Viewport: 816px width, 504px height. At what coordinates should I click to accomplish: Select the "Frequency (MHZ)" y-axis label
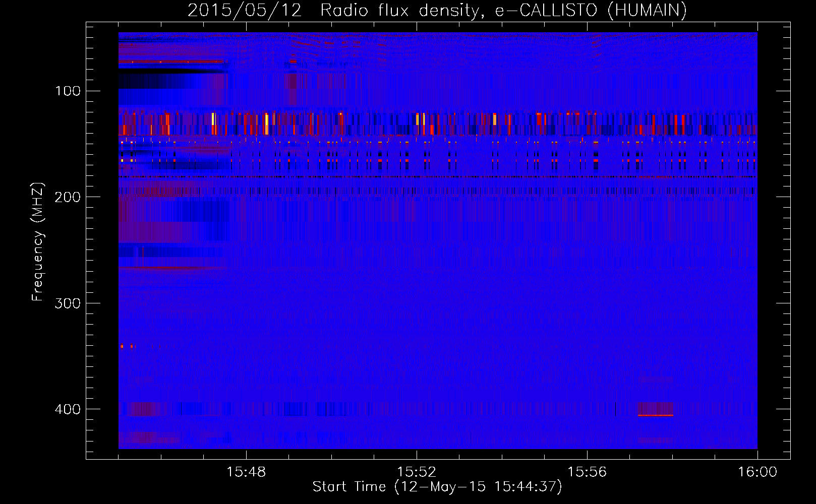[38, 241]
